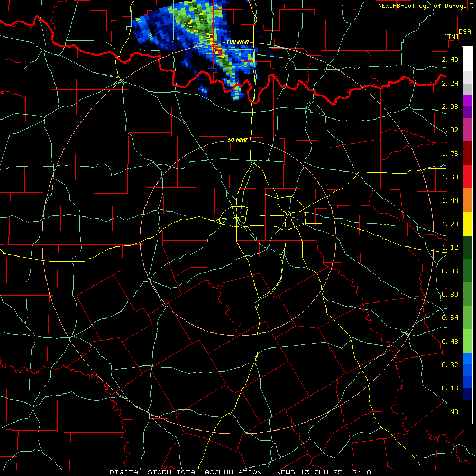Screen dimensions: 476x476
Task: Click the 0.32 legend value
Action: pos(450,365)
